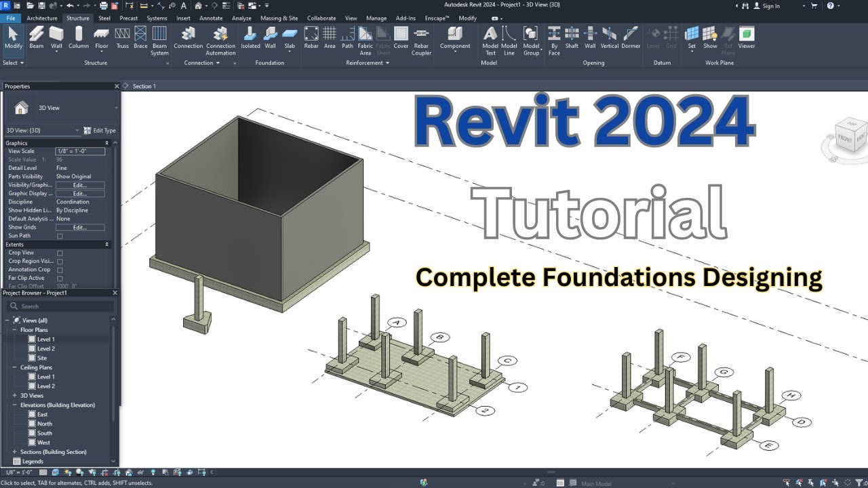Select the Dormer opening tool
Screen dimensions: 868x488
point(631,38)
